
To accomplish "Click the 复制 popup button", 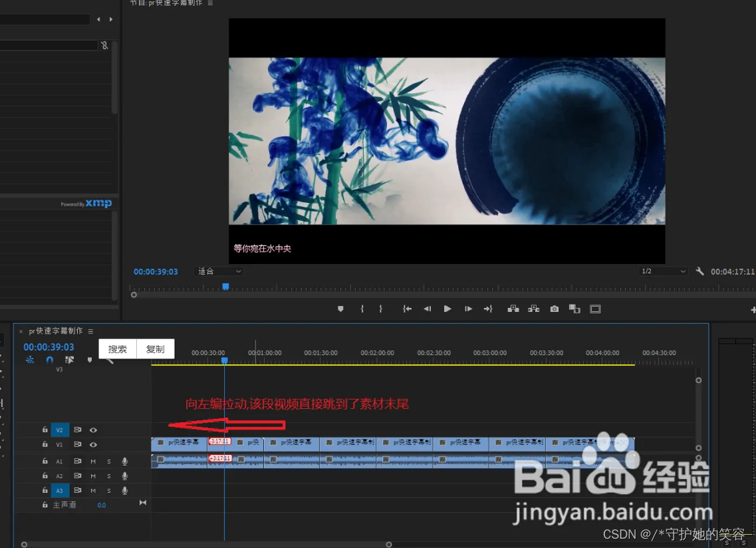I will click(x=155, y=348).
